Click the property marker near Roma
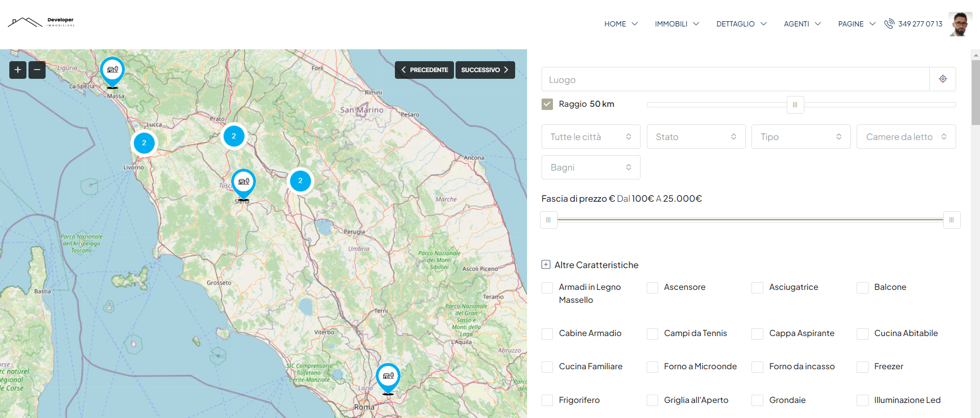980x418 pixels. pos(388,377)
